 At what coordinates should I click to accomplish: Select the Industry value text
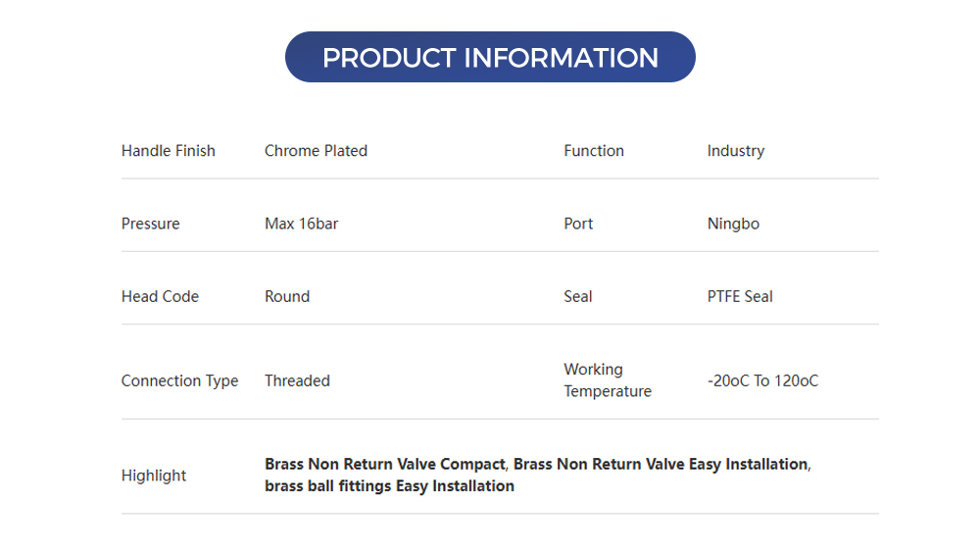tap(736, 151)
